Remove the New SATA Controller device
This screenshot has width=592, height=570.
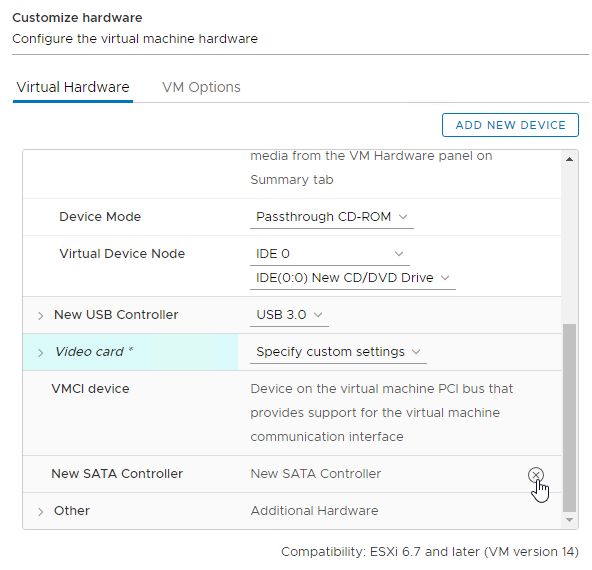click(x=536, y=475)
